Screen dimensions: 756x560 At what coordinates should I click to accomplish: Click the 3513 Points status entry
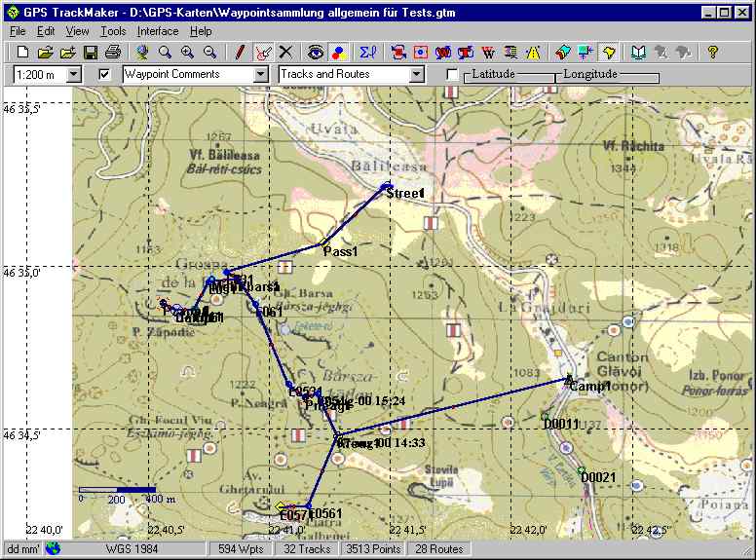[x=373, y=549]
